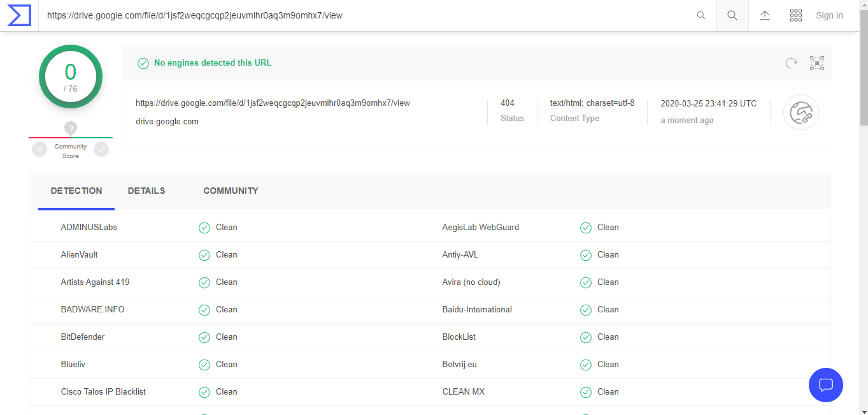Click the Antiy-AVL engine name
The image size is (868, 415).
460,254
